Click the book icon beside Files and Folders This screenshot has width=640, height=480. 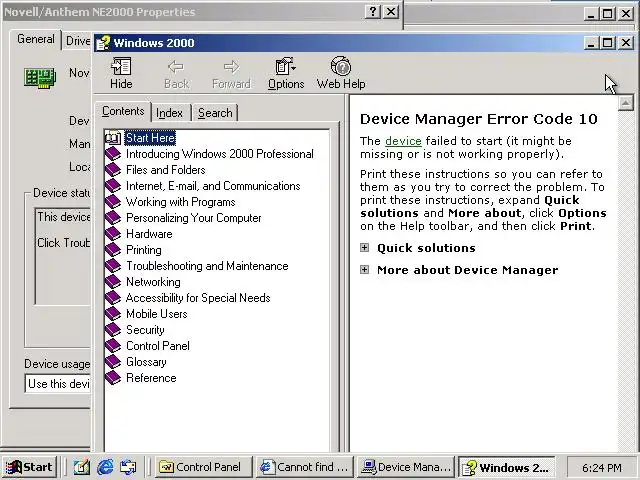(x=113, y=170)
